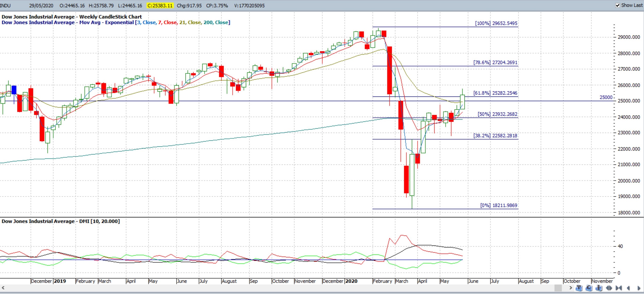Image resolution: width=644 pixels, height=294 pixels.
Task: Click the volume V:1770205095
Action: click(x=249, y=6)
